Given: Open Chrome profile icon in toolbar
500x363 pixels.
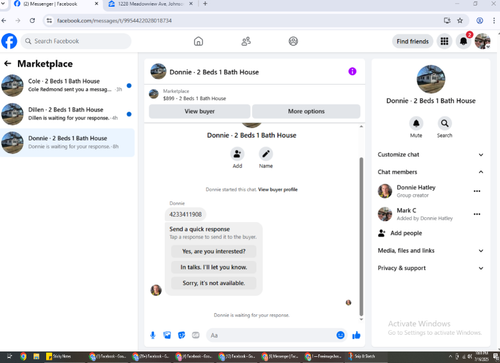Looking at the screenshot, I should (480, 21).
